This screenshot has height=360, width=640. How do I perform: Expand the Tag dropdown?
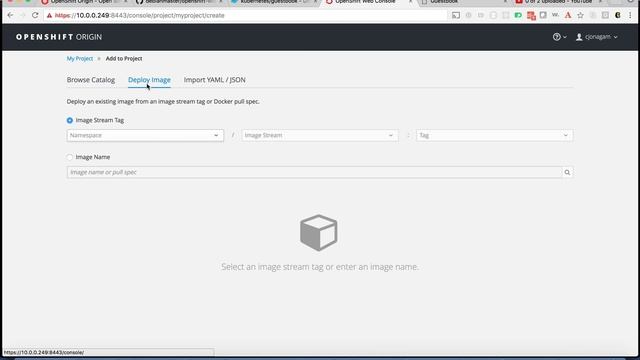point(495,135)
